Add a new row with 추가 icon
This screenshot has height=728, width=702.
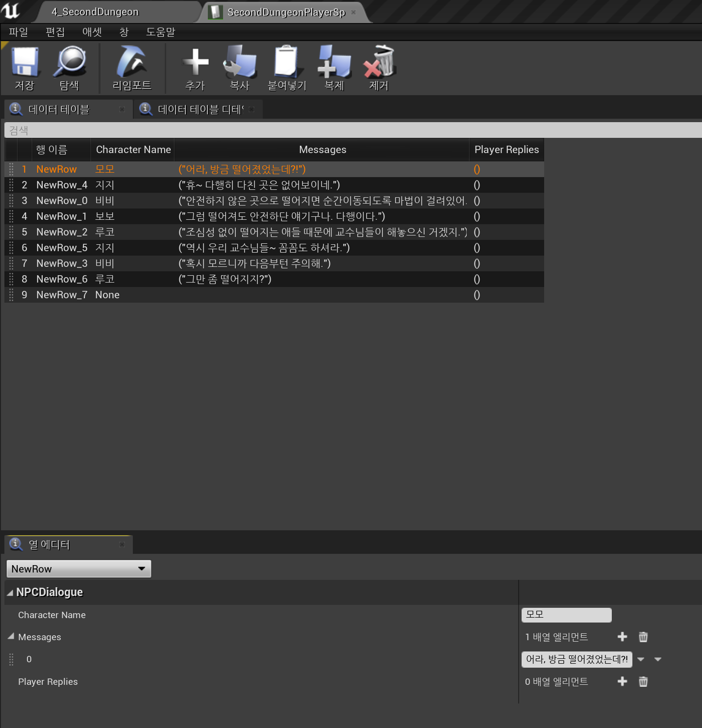195,63
